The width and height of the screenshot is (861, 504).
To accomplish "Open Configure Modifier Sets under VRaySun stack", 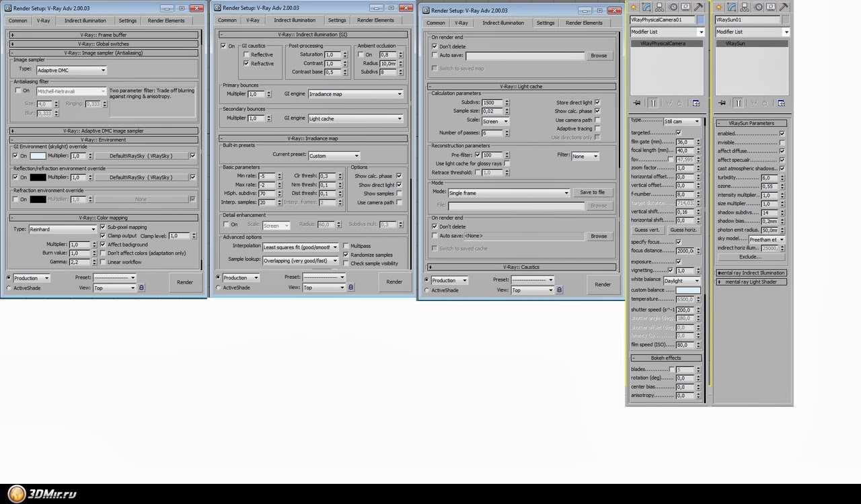I will (x=782, y=103).
